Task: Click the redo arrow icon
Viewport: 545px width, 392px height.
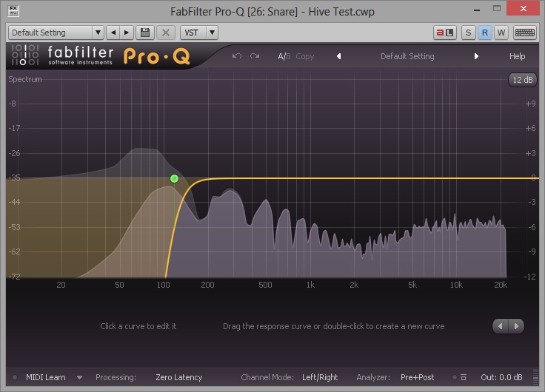Action: point(255,56)
